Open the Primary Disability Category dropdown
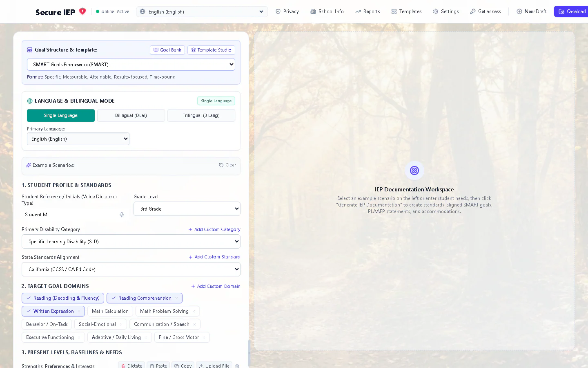Screen dimensions: 588x368 coord(131,242)
